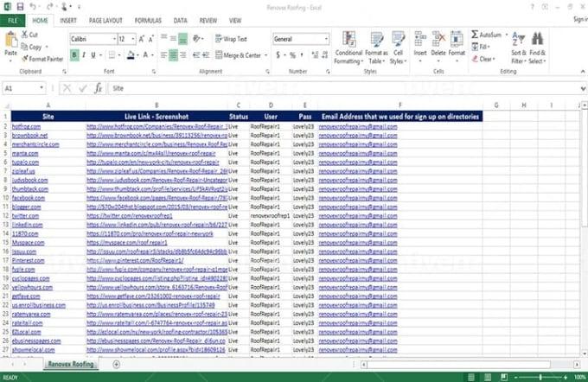The height and width of the screenshot is (382, 588).
Task: Expand the Name Box dropdown arrow
Action: 42,88
